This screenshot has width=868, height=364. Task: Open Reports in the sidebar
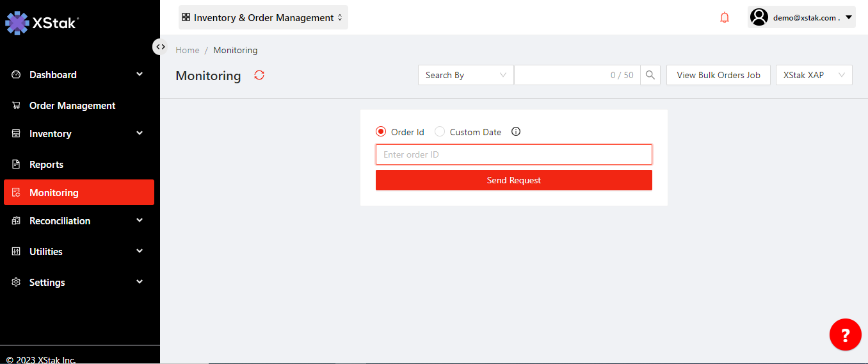[x=46, y=165]
